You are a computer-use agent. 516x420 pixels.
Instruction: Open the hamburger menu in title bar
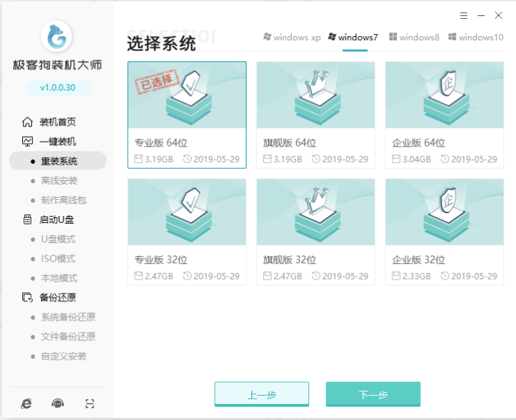[x=464, y=15]
